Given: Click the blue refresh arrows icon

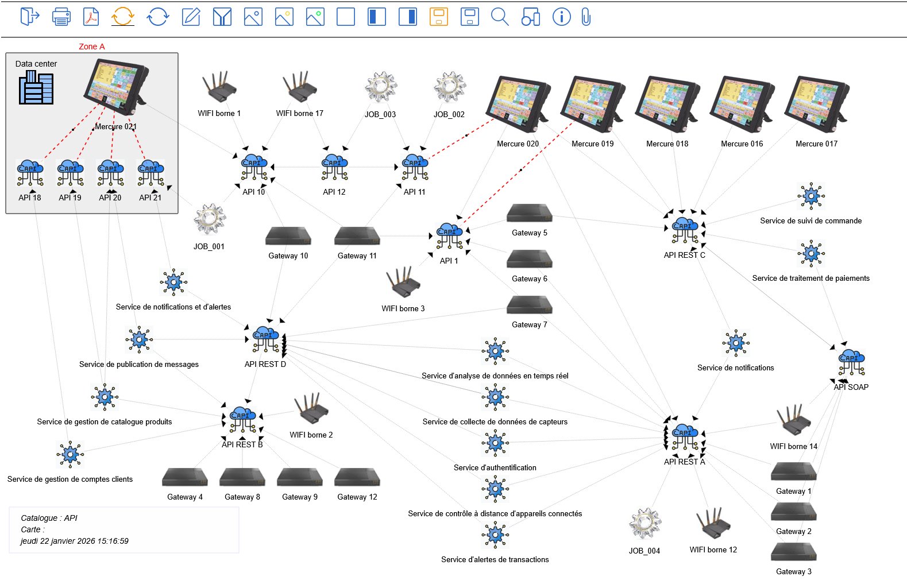Looking at the screenshot, I should point(158,17).
